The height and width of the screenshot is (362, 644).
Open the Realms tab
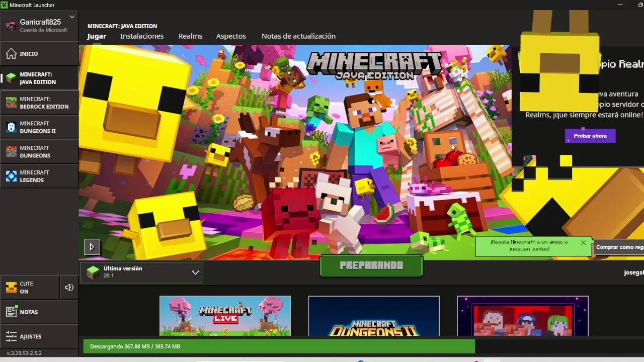point(190,36)
